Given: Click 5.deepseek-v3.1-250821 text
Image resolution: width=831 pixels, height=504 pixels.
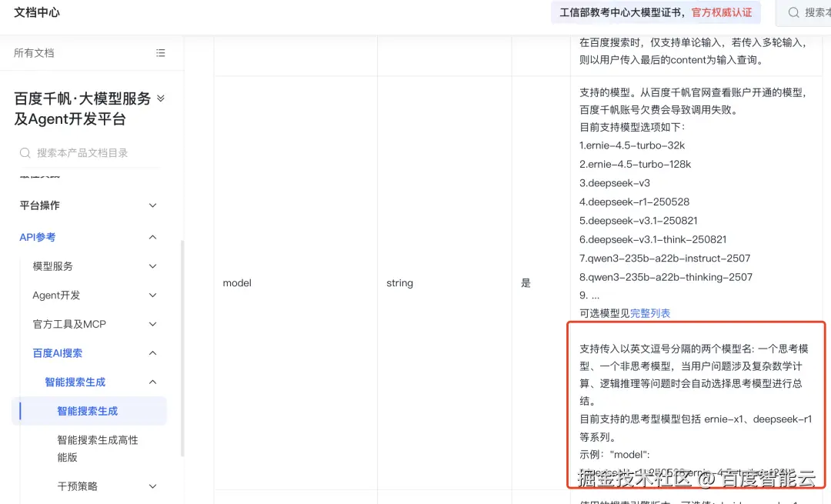Looking at the screenshot, I should coord(638,221).
